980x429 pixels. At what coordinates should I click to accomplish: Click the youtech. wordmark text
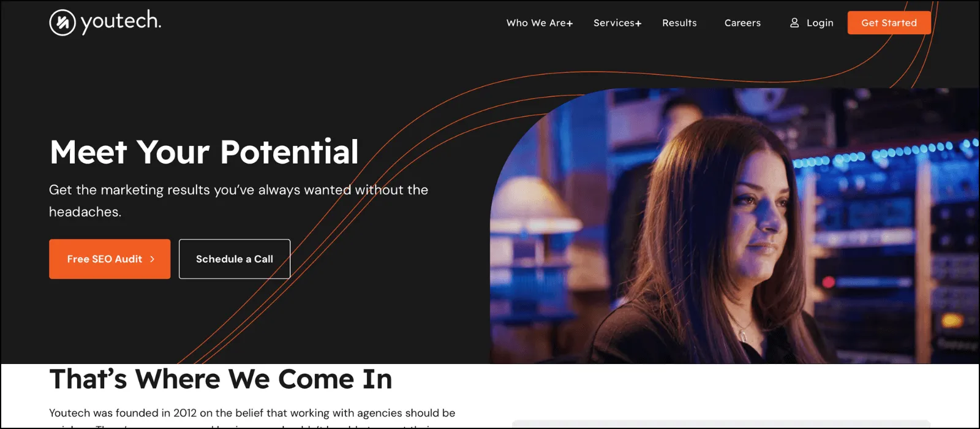pos(121,22)
